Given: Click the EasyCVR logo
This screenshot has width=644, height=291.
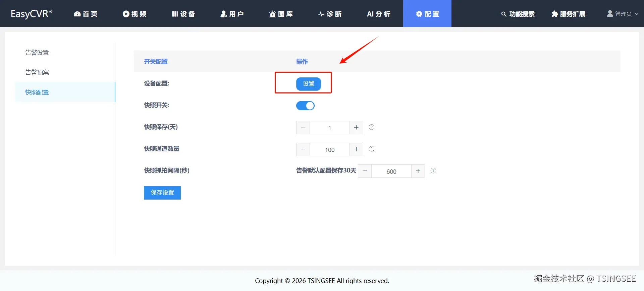Looking at the screenshot, I should (x=32, y=14).
